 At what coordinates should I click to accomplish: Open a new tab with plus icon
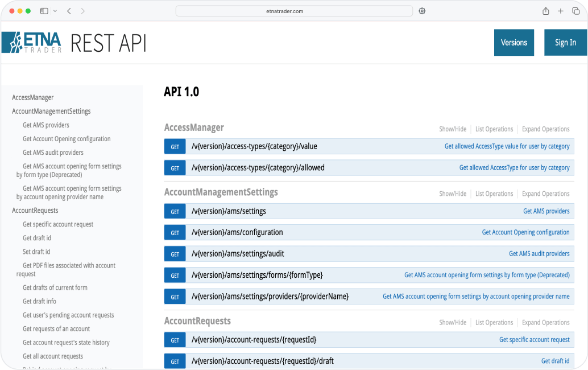point(561,11)
